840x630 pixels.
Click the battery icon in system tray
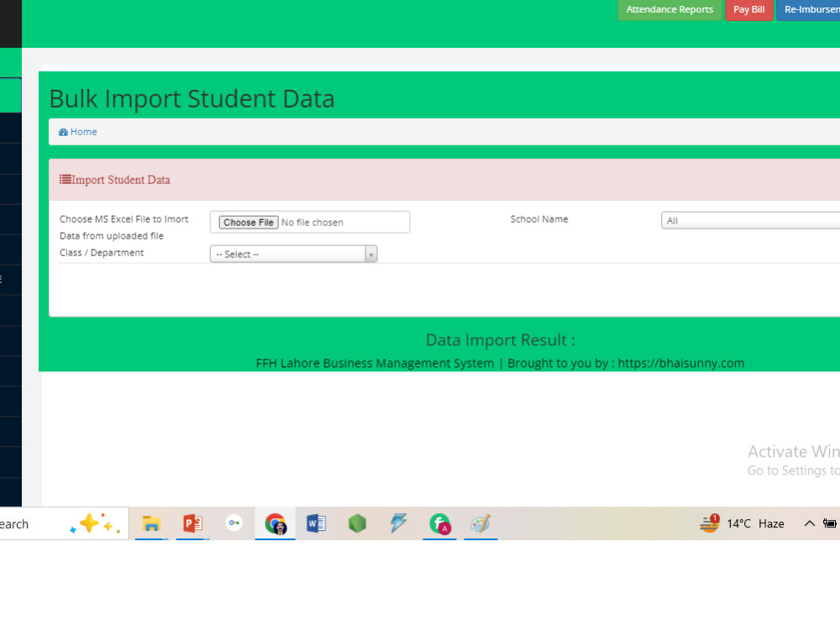(830, 523)
